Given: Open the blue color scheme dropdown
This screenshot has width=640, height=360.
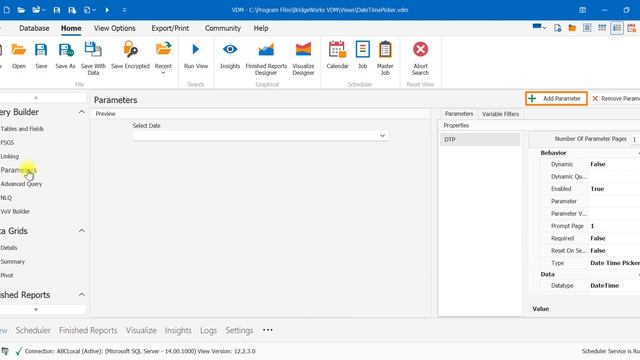Looking at the screenshot, I should 539,27.
